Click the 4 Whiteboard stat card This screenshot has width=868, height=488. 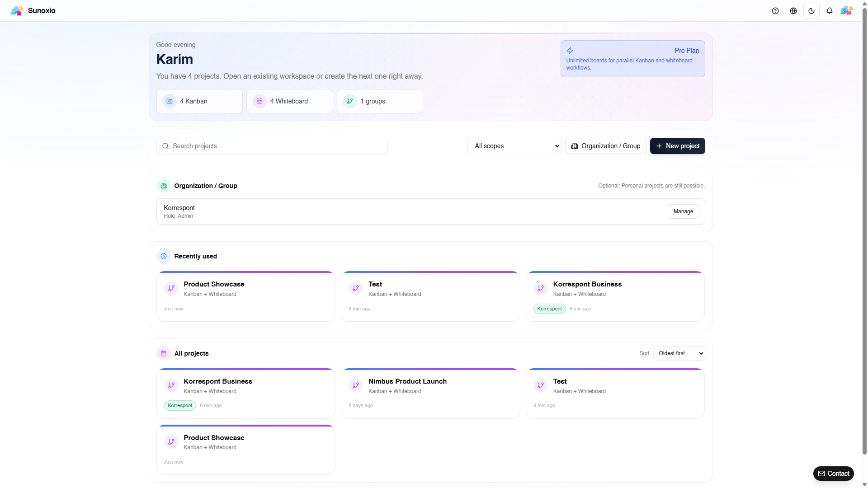(x=289, y=101)
